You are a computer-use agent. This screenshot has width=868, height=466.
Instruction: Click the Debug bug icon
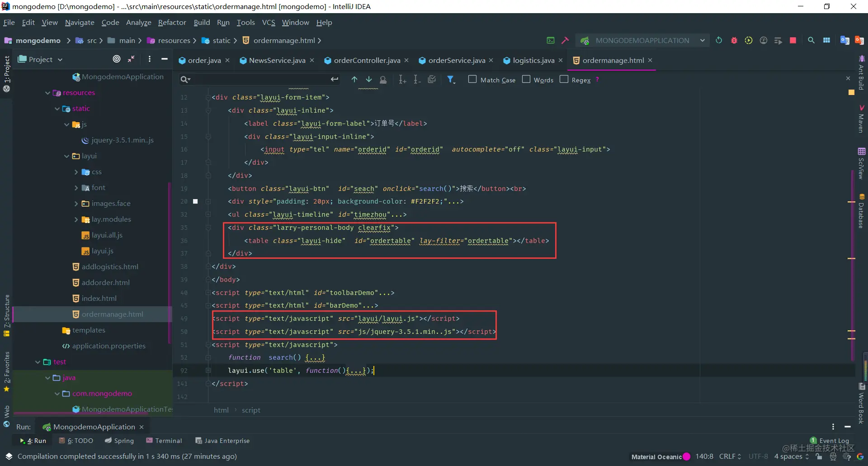(734, 40)
